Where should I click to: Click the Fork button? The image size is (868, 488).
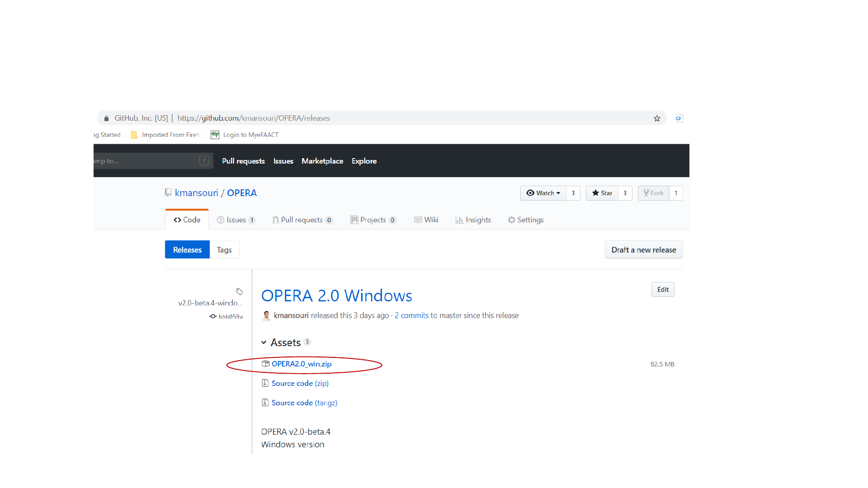coord(653,193)
